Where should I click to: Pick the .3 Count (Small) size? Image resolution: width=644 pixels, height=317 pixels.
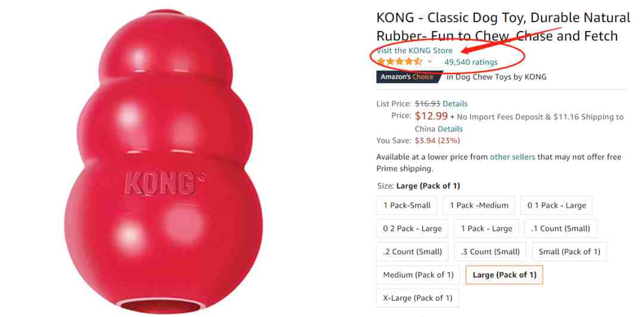point(490,251)
